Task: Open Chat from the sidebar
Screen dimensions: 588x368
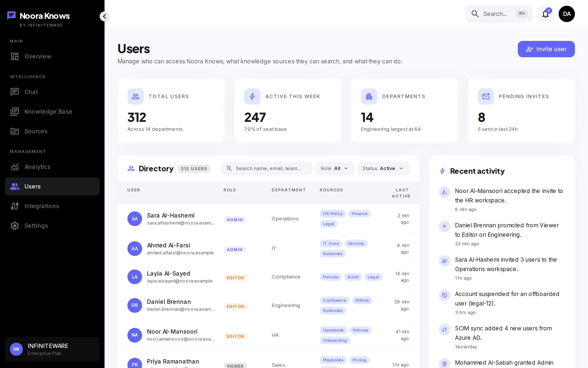Action: (x=52, y=92)
